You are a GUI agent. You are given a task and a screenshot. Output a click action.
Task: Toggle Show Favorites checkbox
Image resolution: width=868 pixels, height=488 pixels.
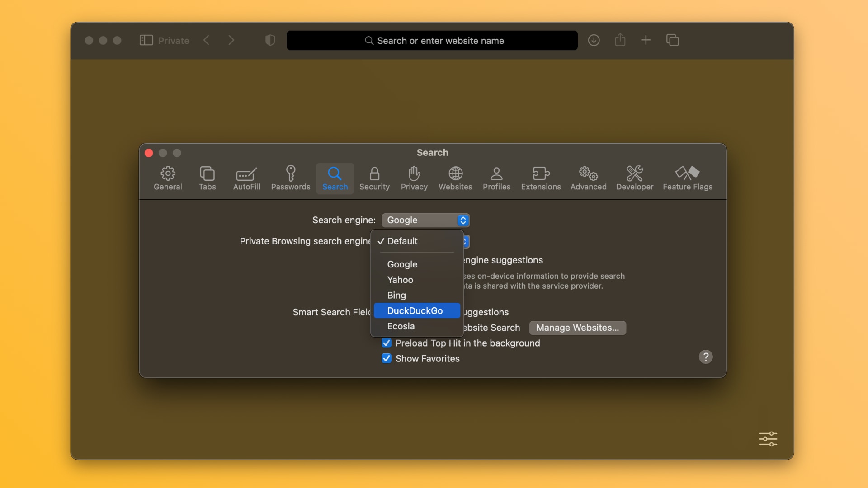[386, 358]
